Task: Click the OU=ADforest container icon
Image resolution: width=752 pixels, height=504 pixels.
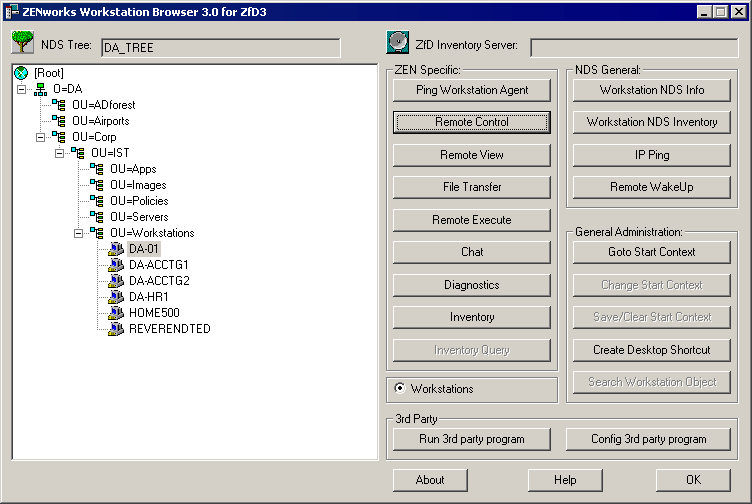Action: coord(59,105)
